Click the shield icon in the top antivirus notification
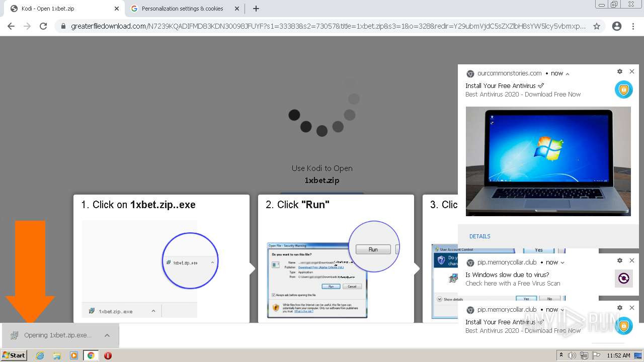 [624, 89]
